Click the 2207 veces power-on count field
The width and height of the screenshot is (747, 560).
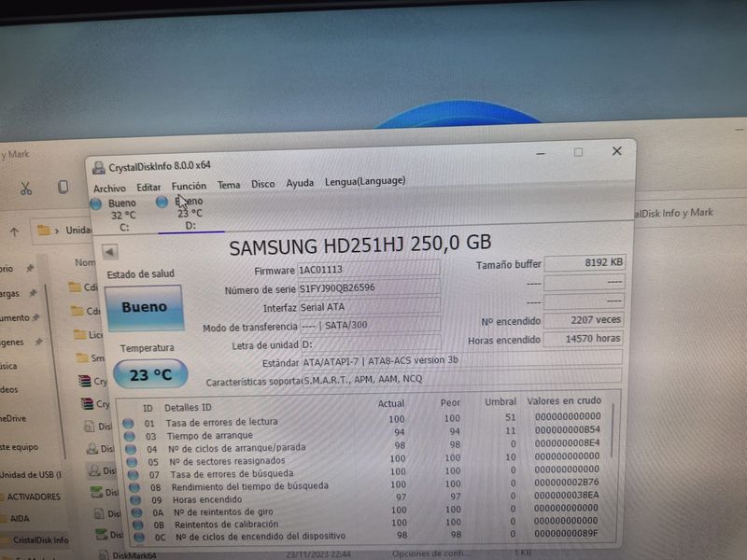[584, 320]
